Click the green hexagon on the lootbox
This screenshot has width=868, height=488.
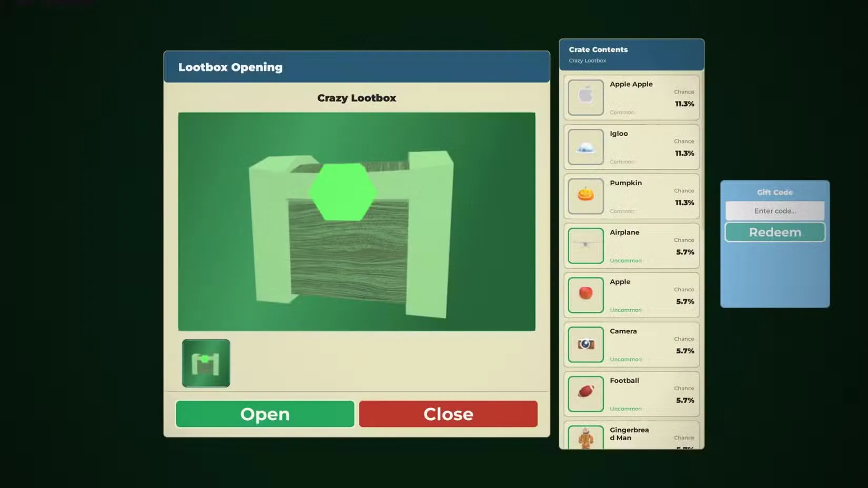point(342,192)
